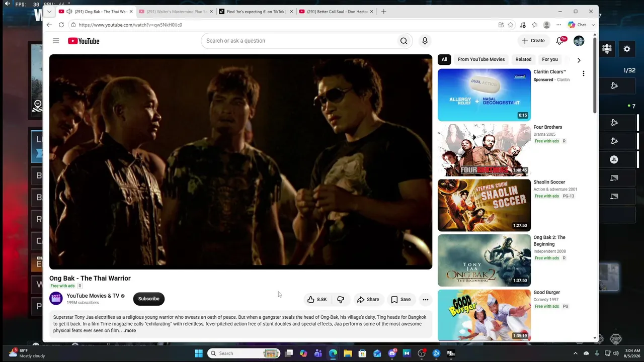Screen dimensions: 644x362
Task: Open the taskbar clock and date
Action: pos(632,353)
